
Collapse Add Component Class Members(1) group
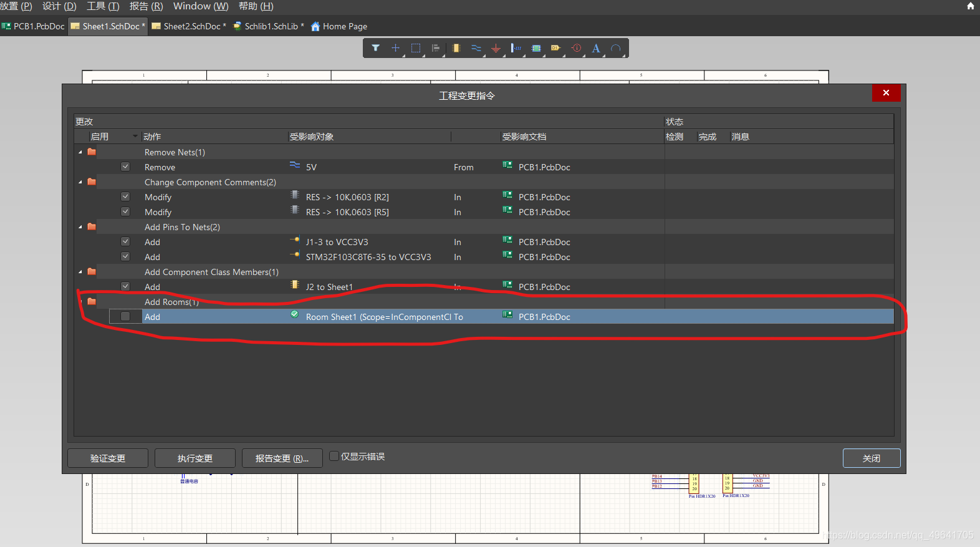(x=80, y=272)
